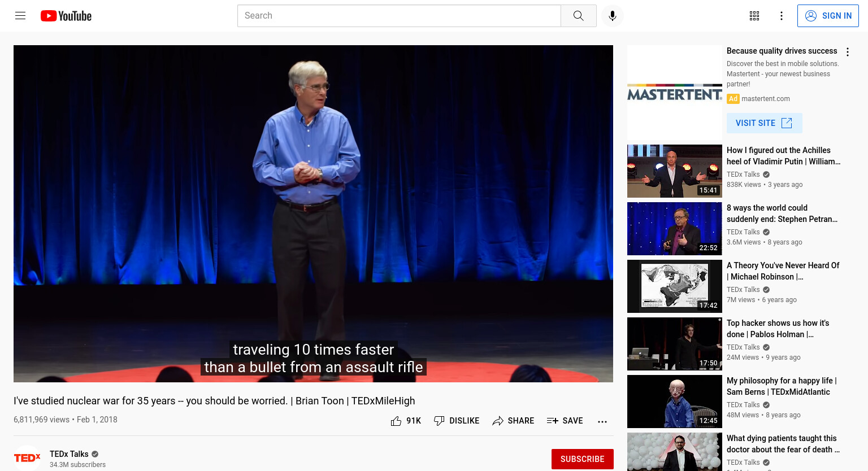Viewport: 868px width, 471px height.
Task: Click the Sign In button
Action: [x=828, y=16]
